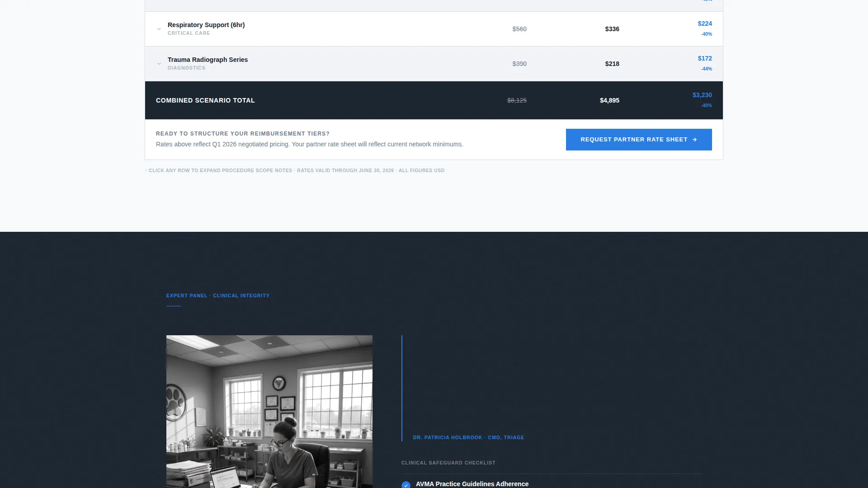The width and height of the screenshot is (868, 488).
Task: Click the $390 original price for Trauma Radiograph
Action: coord(519,64)
